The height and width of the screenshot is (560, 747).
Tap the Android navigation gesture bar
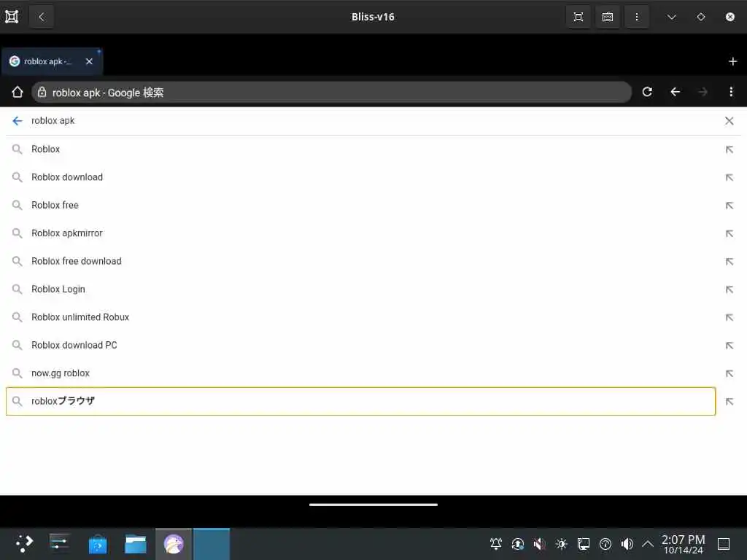[373, 505]
